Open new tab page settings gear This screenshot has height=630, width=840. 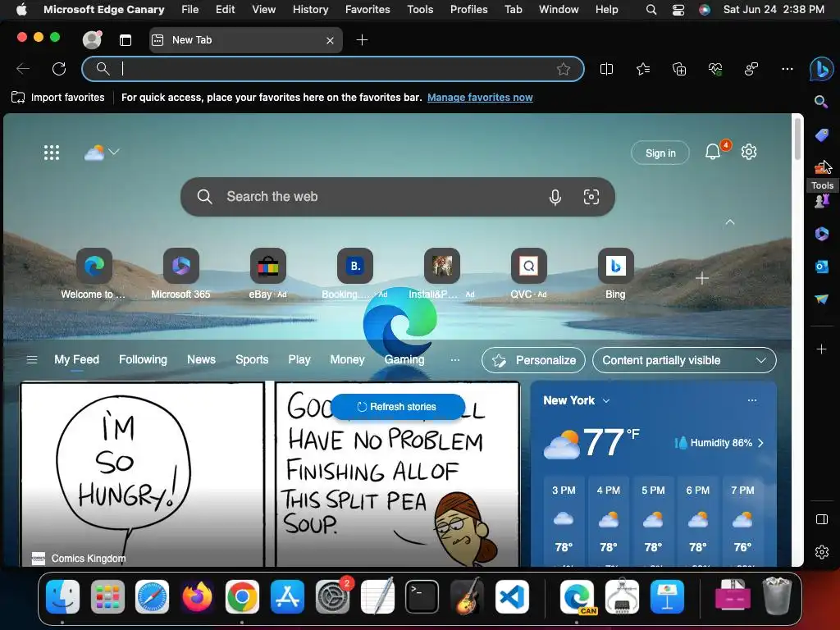(748, 152)
